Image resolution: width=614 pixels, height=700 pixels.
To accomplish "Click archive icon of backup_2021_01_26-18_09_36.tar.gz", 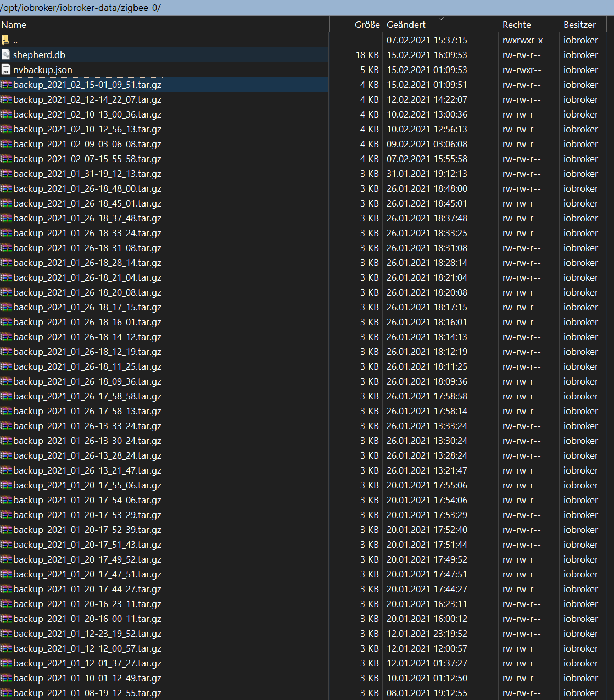I will [x=6, y=381].
